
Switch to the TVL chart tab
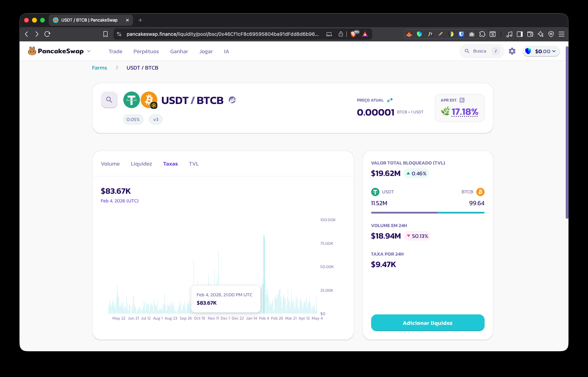point(194,164)
